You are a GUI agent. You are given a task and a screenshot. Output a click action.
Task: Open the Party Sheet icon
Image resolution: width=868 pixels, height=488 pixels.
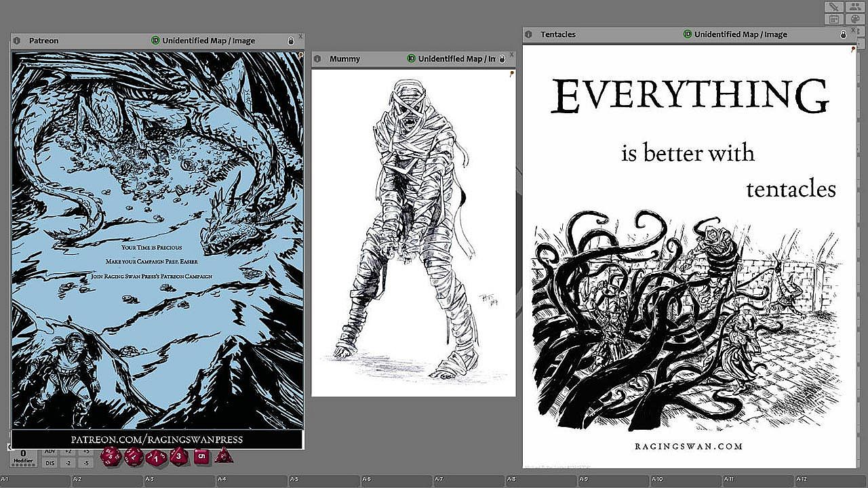click(x=855, y=7)
